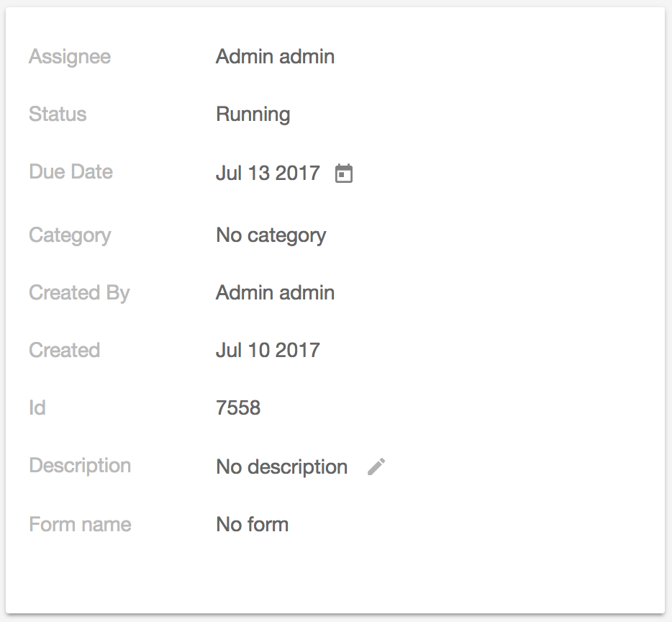Click the 'Status' field label
672x622 pixels.
click(58, 114)
